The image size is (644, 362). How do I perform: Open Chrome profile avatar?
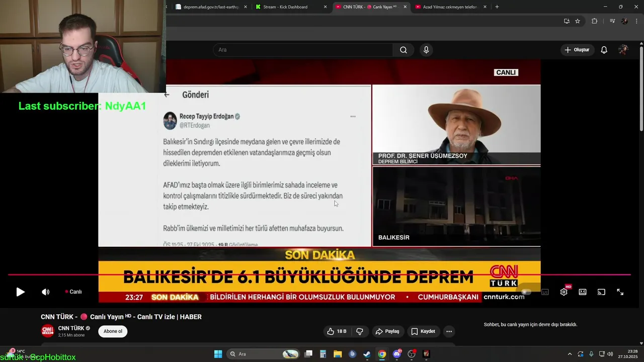624,21
